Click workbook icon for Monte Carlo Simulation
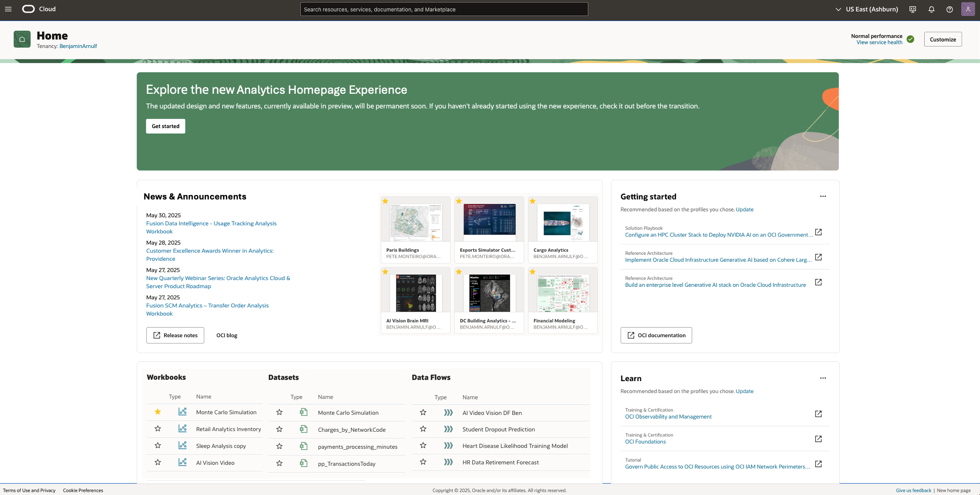The image size is (980, 495). point(182,412)
